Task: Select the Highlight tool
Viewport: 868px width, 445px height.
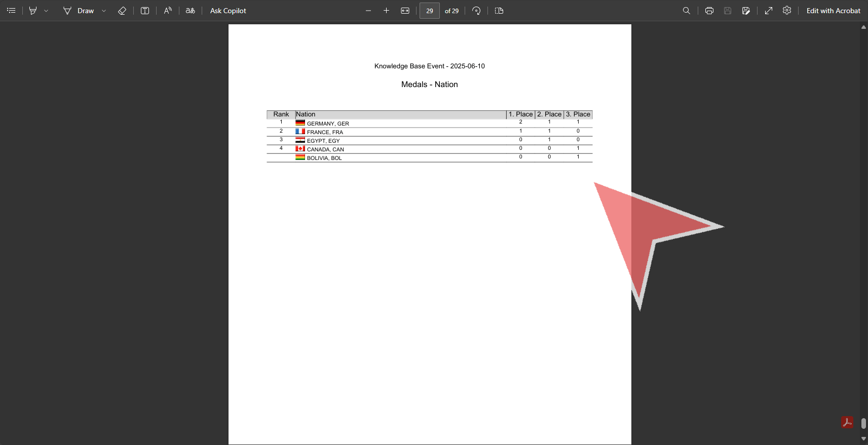Action: 33,11
